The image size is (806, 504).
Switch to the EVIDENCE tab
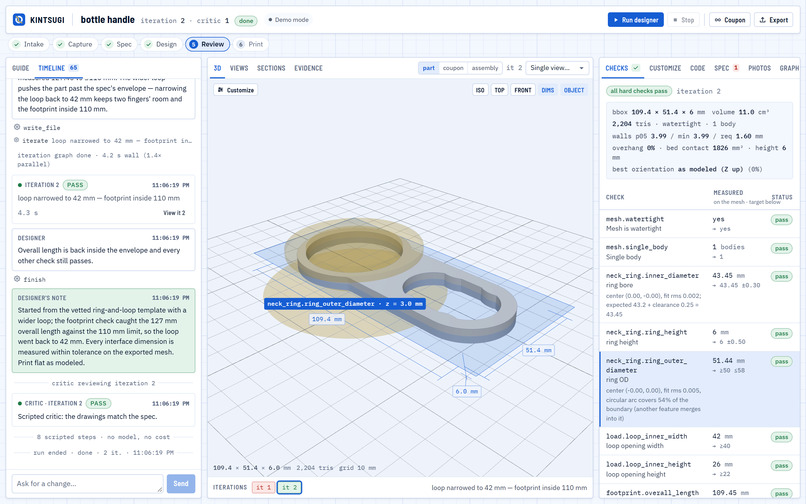tap(308, 68)
